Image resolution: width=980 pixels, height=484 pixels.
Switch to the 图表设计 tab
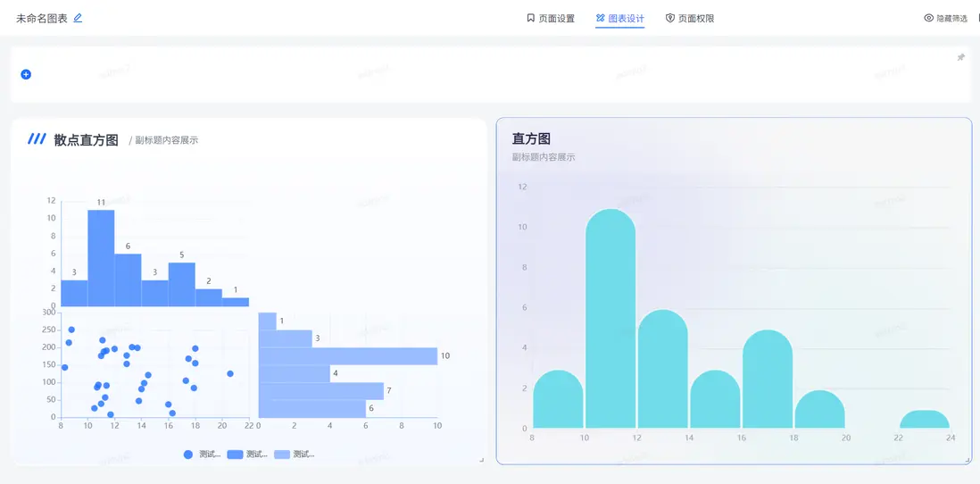(x=620, y=18)
